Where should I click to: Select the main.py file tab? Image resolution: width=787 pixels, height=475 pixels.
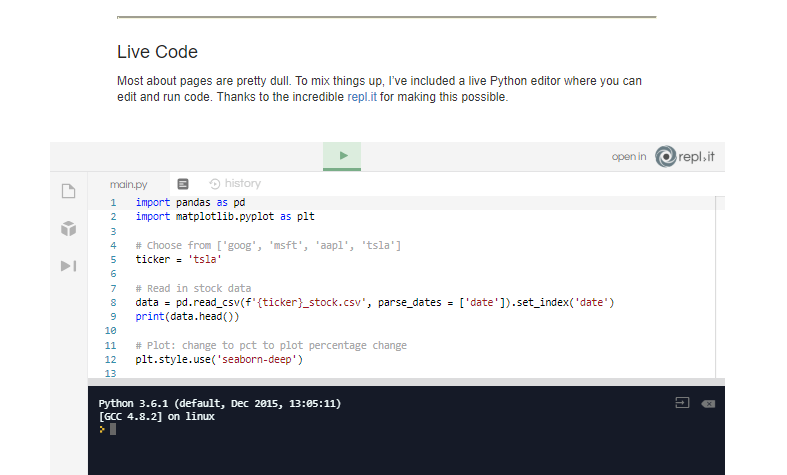pos(128,184)
